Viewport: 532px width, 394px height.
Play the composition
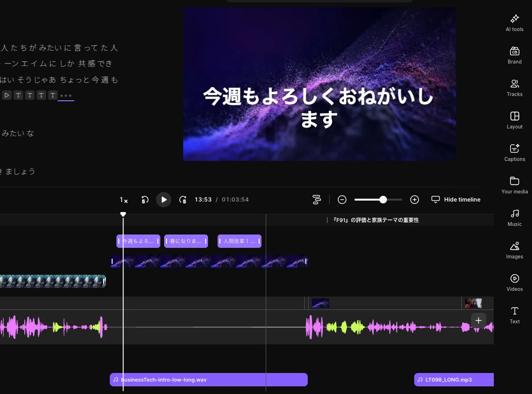coord(164,199)
